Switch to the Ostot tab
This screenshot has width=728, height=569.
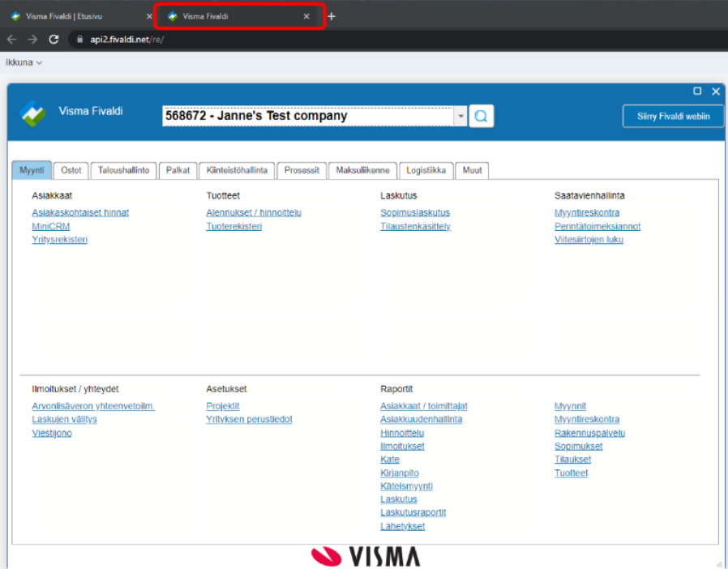[71, 170]
